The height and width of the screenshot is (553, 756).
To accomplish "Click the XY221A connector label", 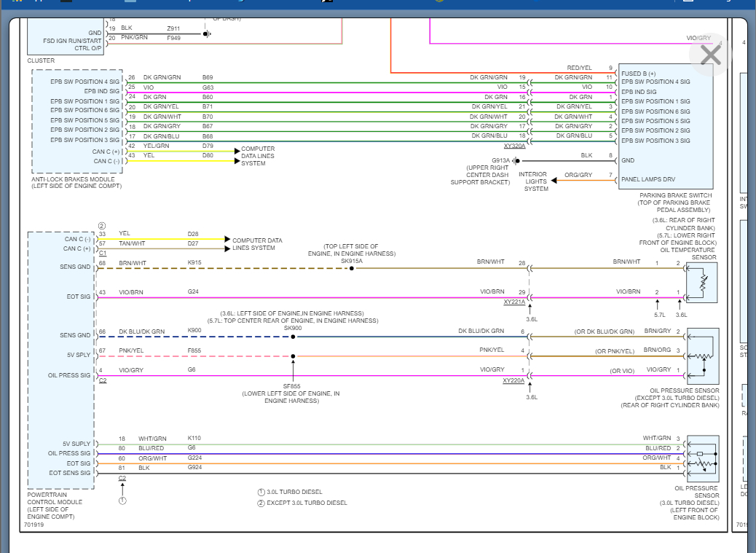I will 514,302.
